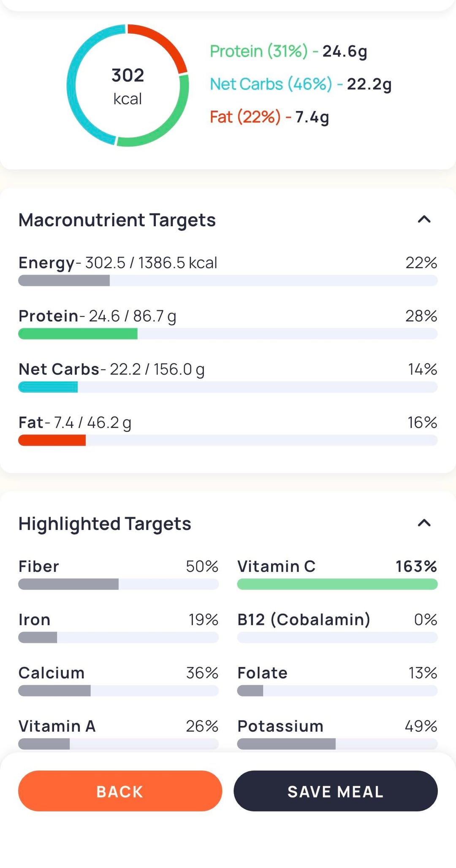This screenshot has width=456, height=868.
Task: Open the Potassium target bar
Action: (x=337, y=744)
